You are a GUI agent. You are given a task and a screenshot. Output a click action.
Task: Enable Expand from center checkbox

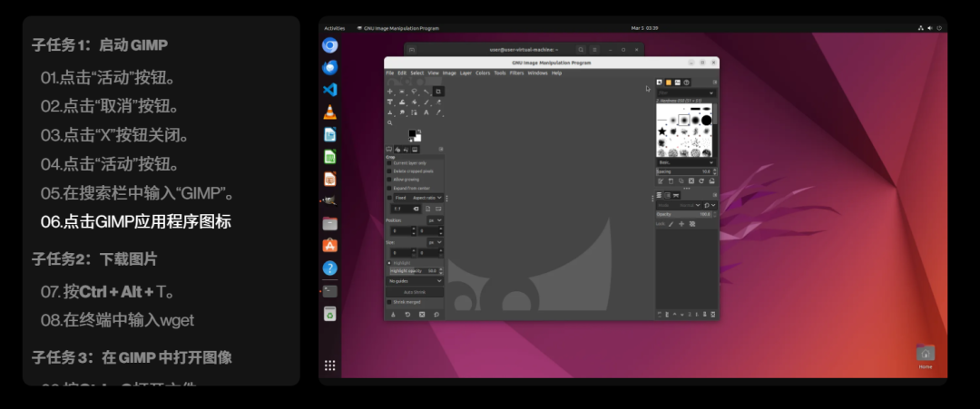[x=388, y=188]
